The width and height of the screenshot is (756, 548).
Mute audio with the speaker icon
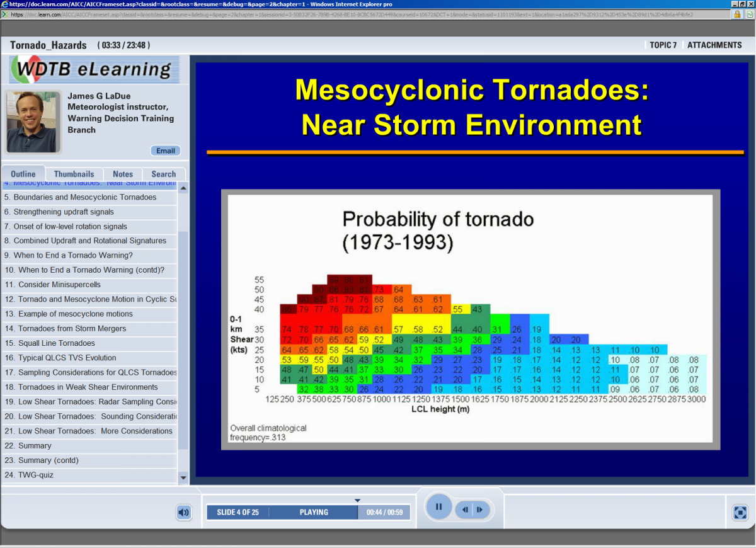[x=183, y=512]
